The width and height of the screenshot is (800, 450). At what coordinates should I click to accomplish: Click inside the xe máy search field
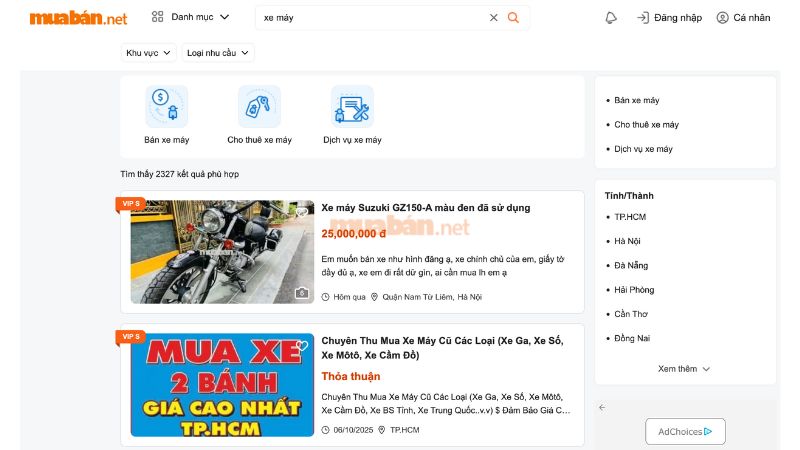(370, 17)
